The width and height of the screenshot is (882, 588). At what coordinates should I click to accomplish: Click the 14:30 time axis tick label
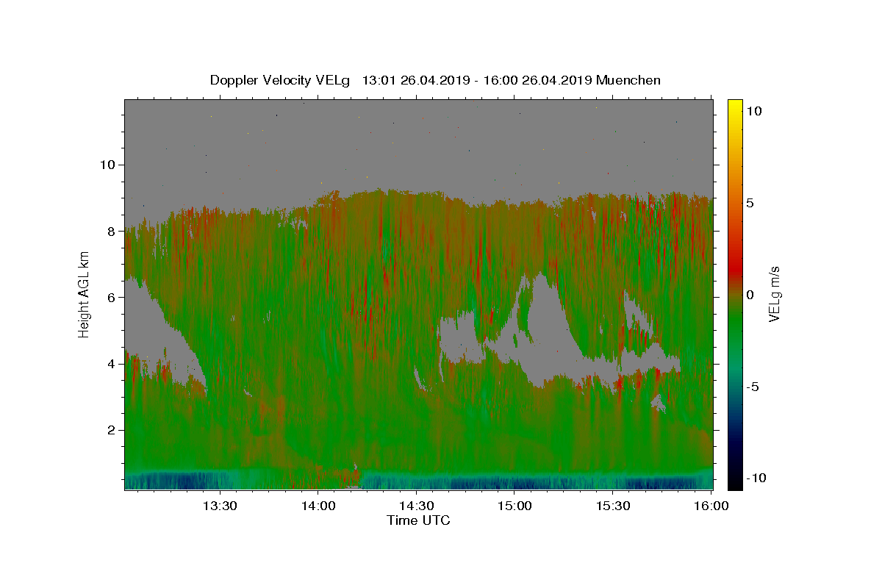point(416,506)
